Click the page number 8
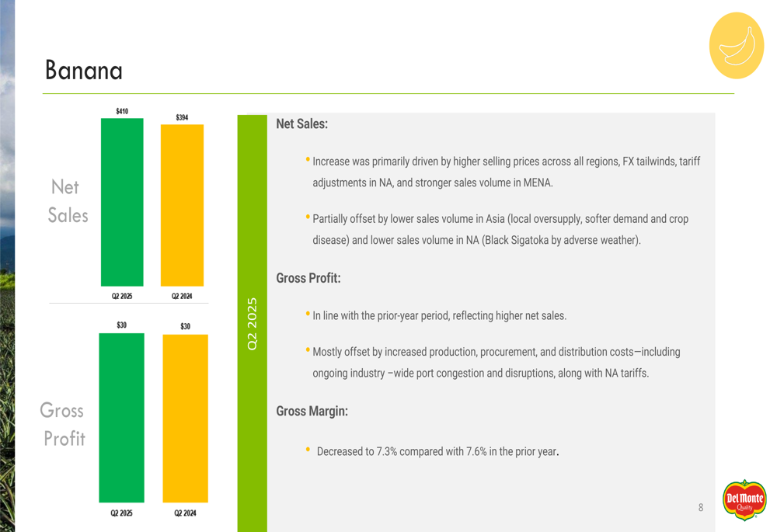Image resolution: width=777 pixels, height=532 pixels. [700, 508]
